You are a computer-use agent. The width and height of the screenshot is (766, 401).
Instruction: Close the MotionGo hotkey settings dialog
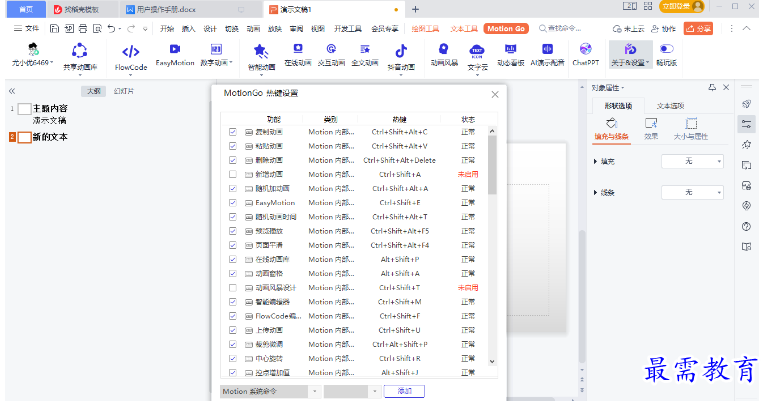point(495,94)
